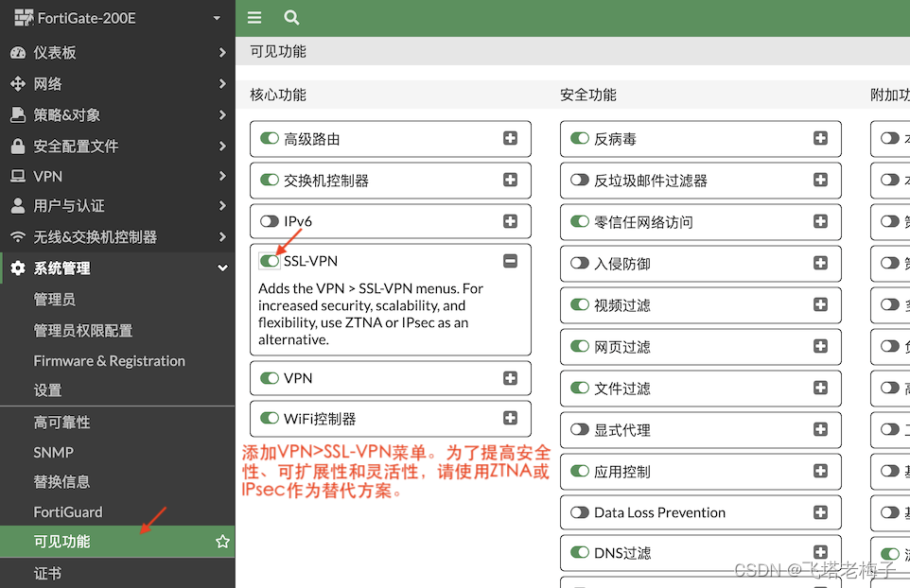Collapse SSL-VPN description with minus icon
The image size is (910, 588).
[x=510, y=261]
